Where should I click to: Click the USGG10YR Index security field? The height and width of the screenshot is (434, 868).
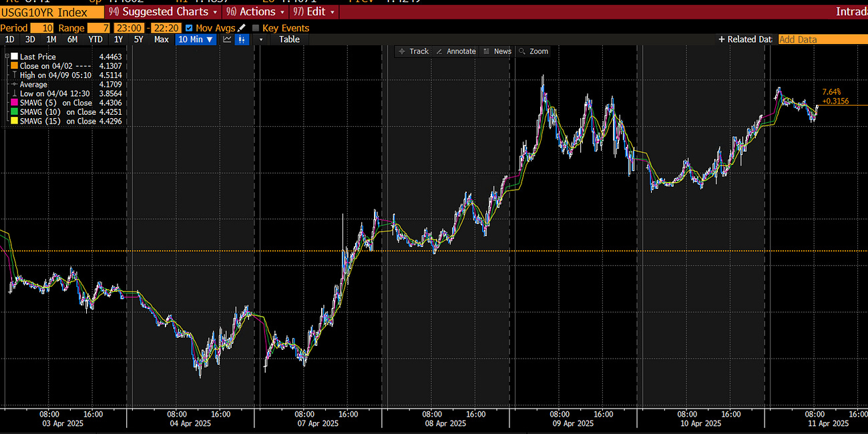point(51,12)
